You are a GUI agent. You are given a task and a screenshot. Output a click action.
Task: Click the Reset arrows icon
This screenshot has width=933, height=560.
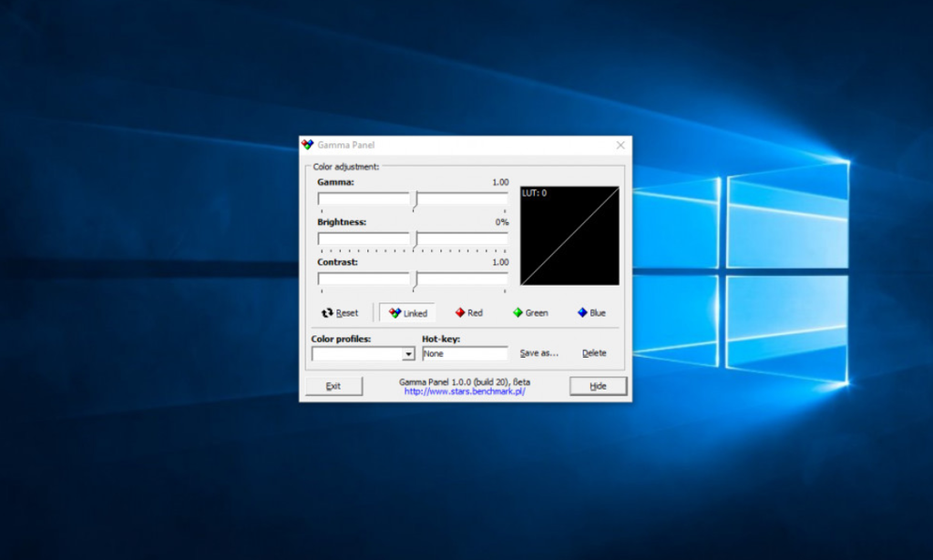pos(327,312)
